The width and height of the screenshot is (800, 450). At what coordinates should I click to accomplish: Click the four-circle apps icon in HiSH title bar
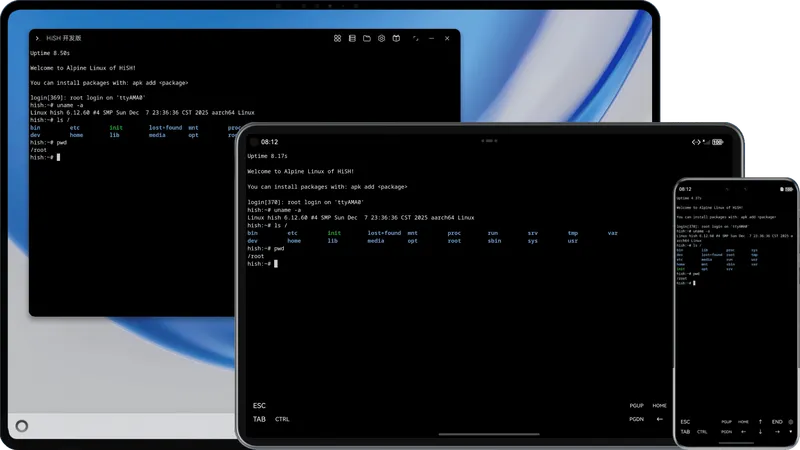tap(337, 38)
